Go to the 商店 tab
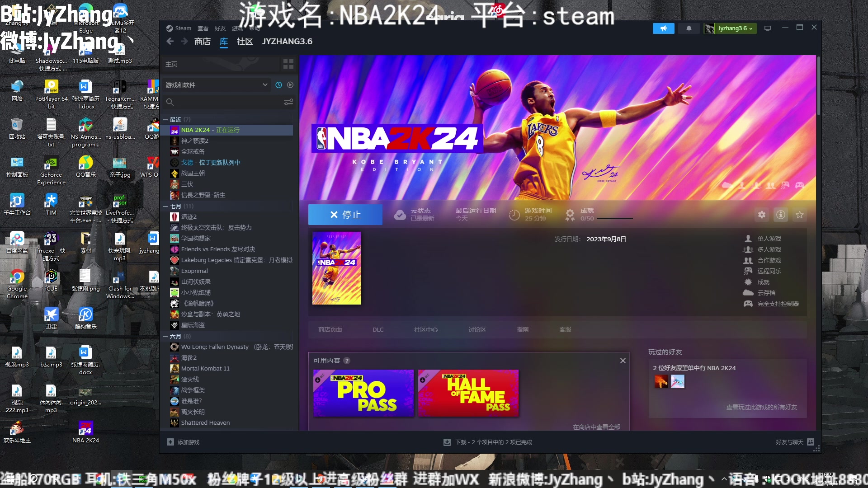Viewport: 868px width, 488px height. pos(202,42)
